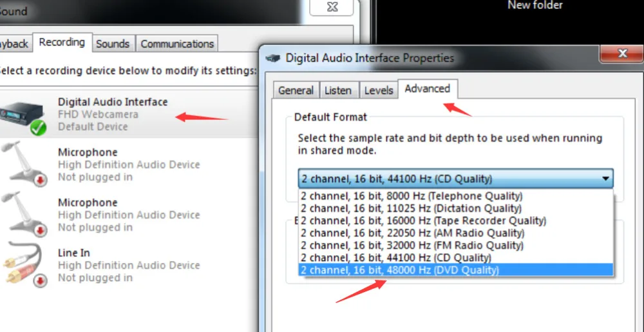Select the Digital Audio Interface device icon
644x332 pixels.
(x=23, y=116)
